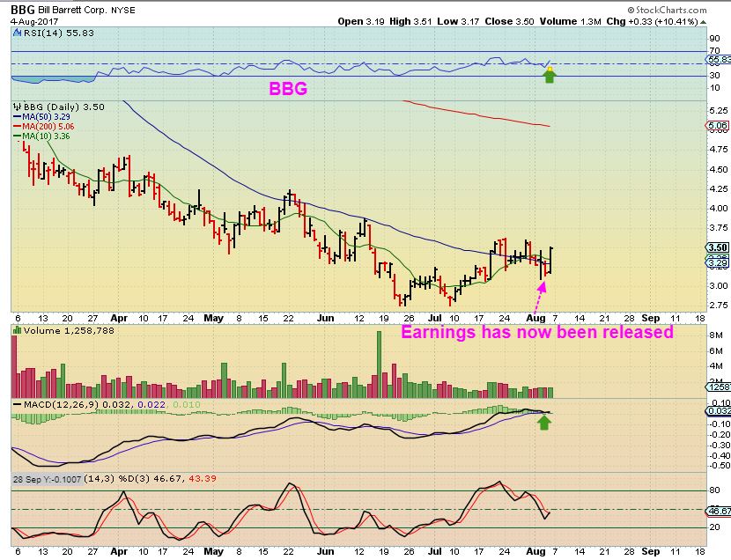Click the black MACD line legend marker
The width and height of the screenshot is (731, 560).
click(x=18, y=404)
